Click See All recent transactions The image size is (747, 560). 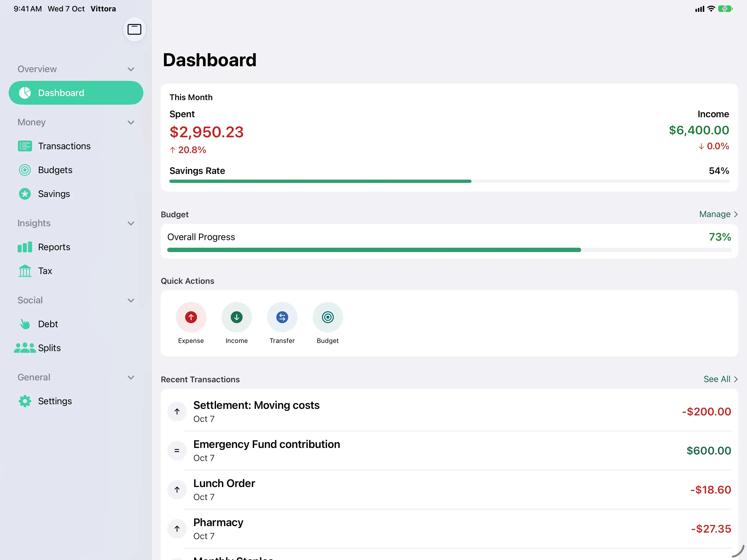pyautogui.click(x=721, y=379)
